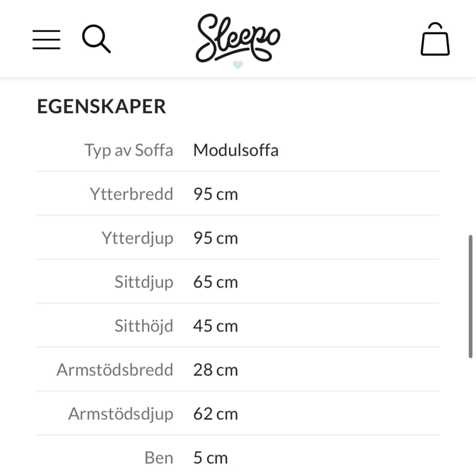The height and width of the screenshot is (476, 476).
Task: Open the search magnifier
Action: click(96, 39)
